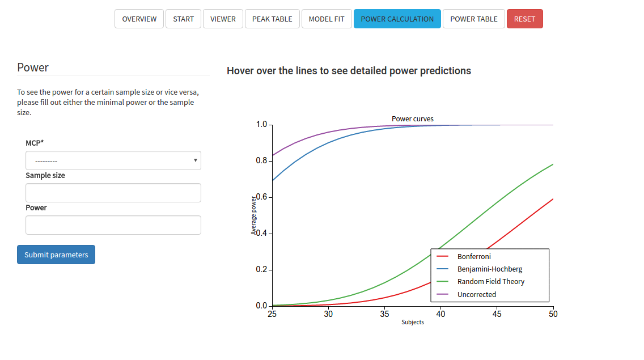Open the Overview tab
The width and height of the screenshot is (644, 360).
pyautogui.click(x=139, y=19)
